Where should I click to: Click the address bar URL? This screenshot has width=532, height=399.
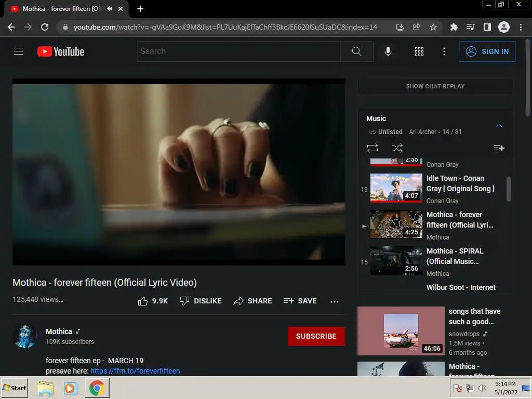point(225,27)
